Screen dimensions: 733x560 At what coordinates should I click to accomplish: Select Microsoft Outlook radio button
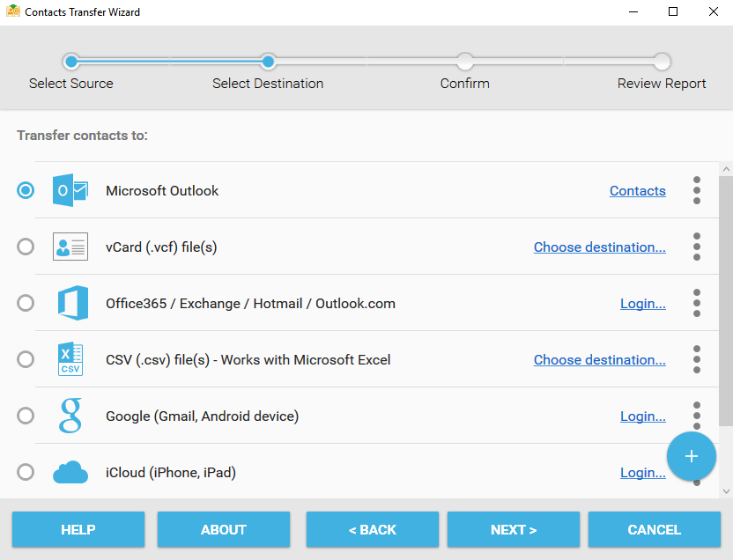coord(26,190)
